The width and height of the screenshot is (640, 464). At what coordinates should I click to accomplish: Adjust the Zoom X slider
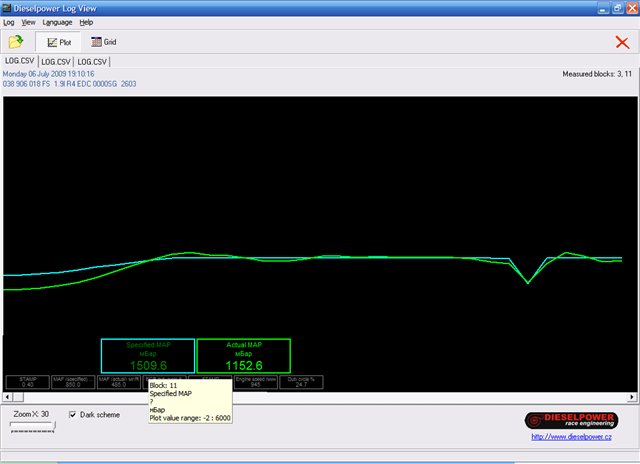pos(32,426)
